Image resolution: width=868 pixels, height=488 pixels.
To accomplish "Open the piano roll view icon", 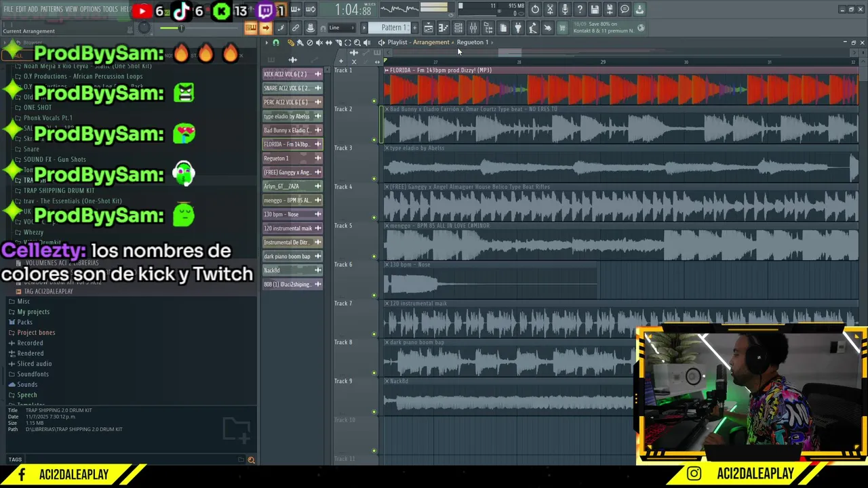I will pos(443,28).
